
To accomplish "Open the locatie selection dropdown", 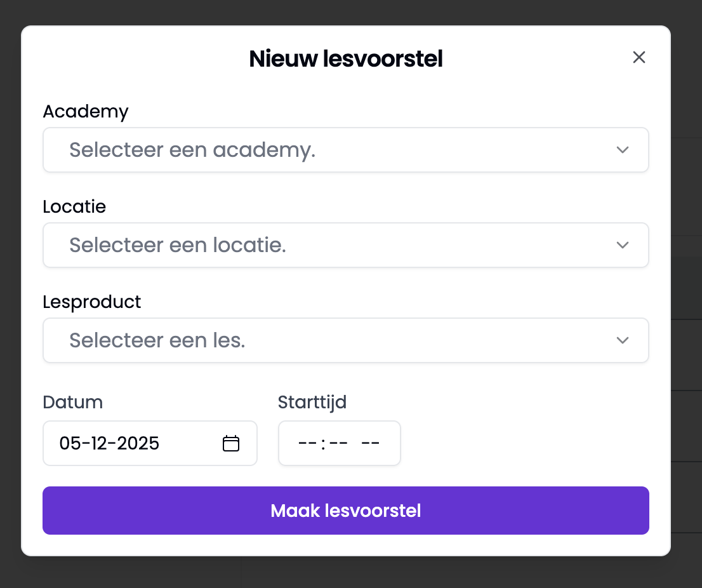I will pyautogui.click(x=346, y=245).
